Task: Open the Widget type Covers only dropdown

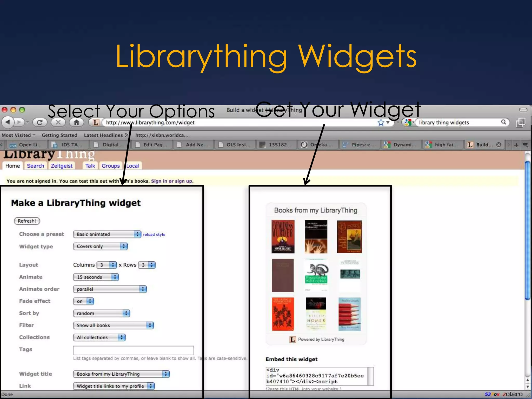Action: [100, 246]
